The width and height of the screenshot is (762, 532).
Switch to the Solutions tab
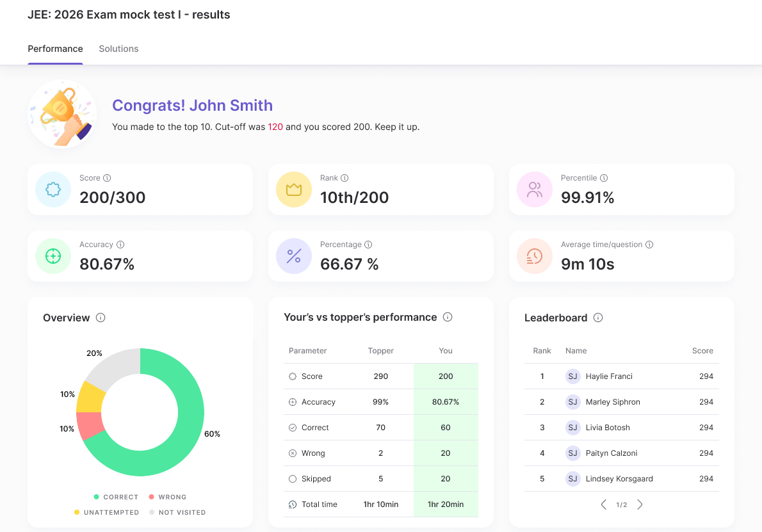pyautogui.click(x=118, y=49)
